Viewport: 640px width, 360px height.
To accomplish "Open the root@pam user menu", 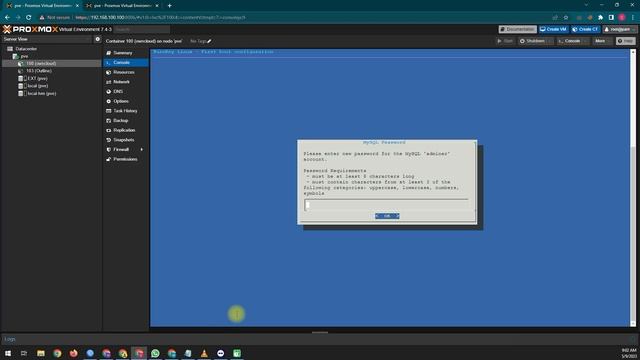I will coord(620,29).
